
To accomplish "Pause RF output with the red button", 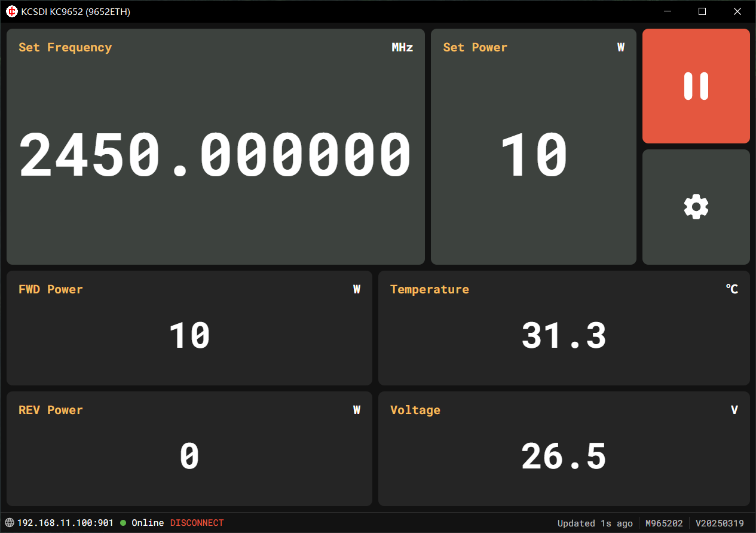I will 696,86.
